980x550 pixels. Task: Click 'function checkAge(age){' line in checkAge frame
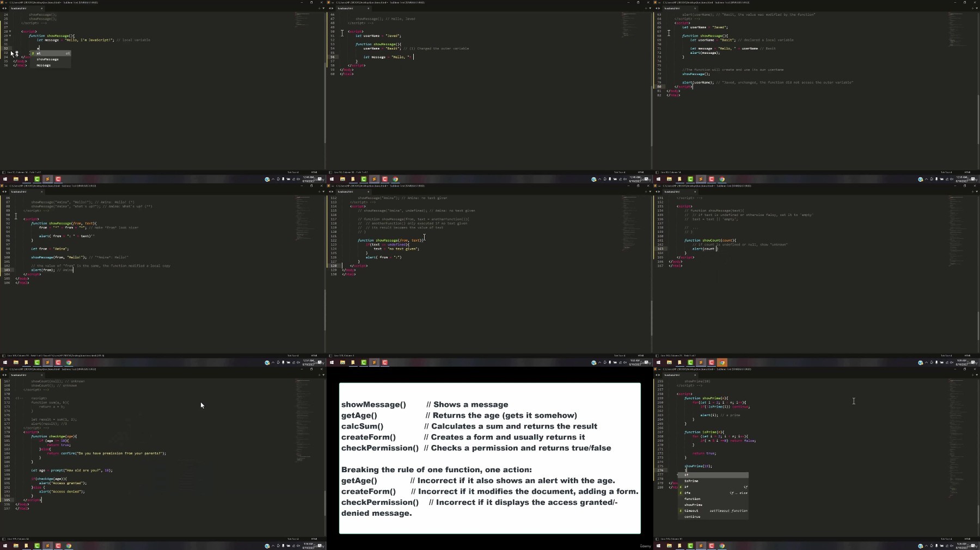[54, 436]
